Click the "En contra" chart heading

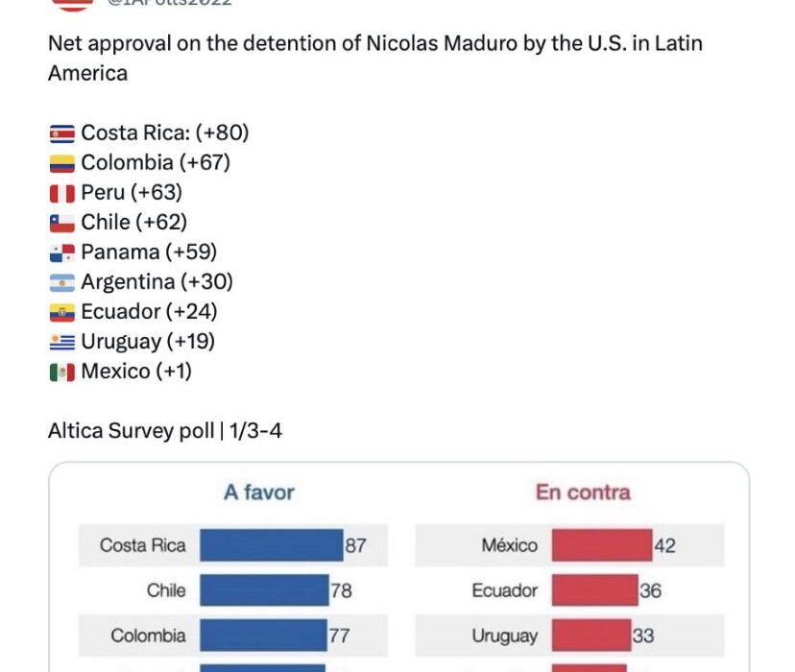tap(583, 492)
